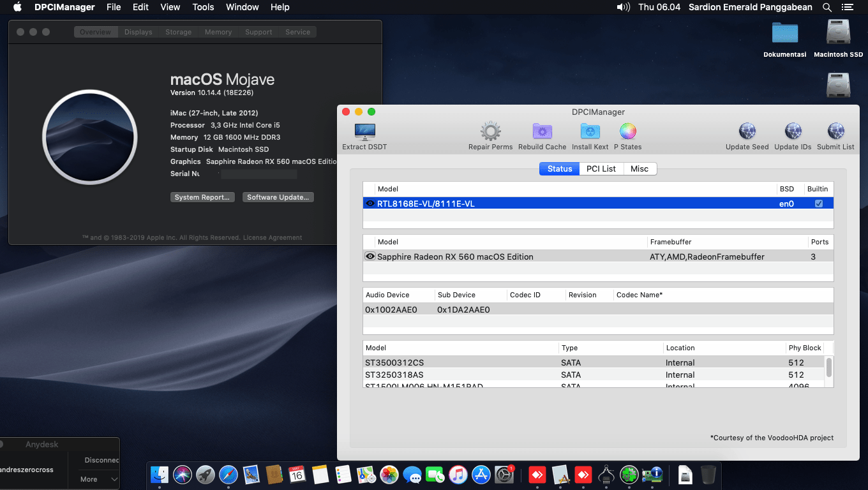Open System Preferences from the Dock
Image resolution: width=868 pixels, height=490 pixels.
505,475
